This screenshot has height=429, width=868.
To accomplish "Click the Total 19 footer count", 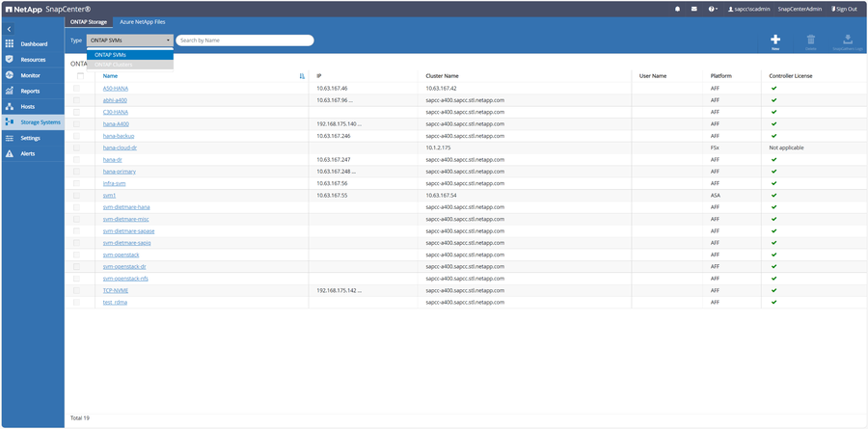I will pyautogui.click(x=80, y=418).
